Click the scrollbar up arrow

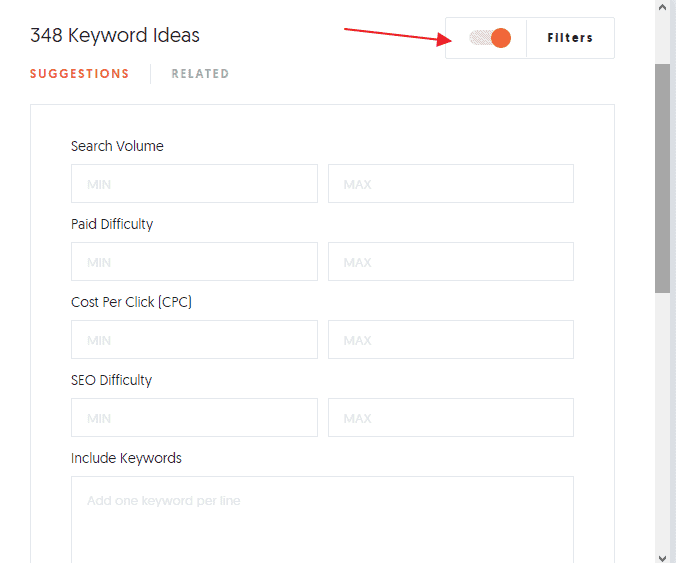(663, 8)
